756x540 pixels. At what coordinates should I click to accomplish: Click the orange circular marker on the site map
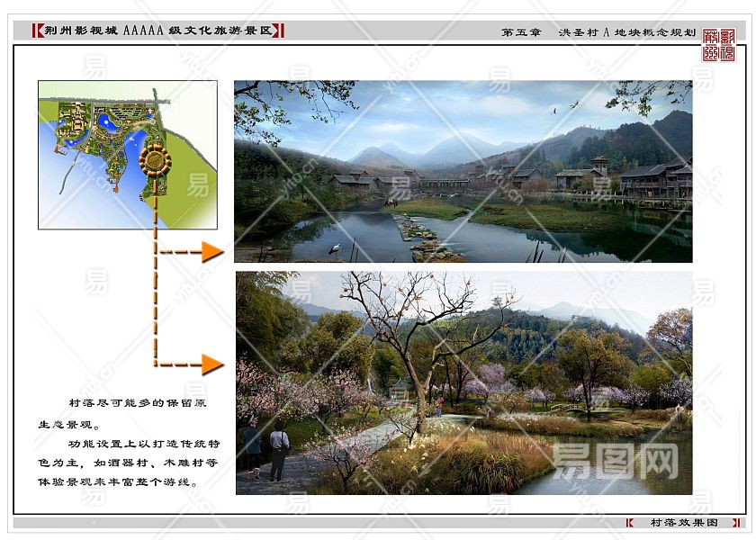tap(155, 160)
